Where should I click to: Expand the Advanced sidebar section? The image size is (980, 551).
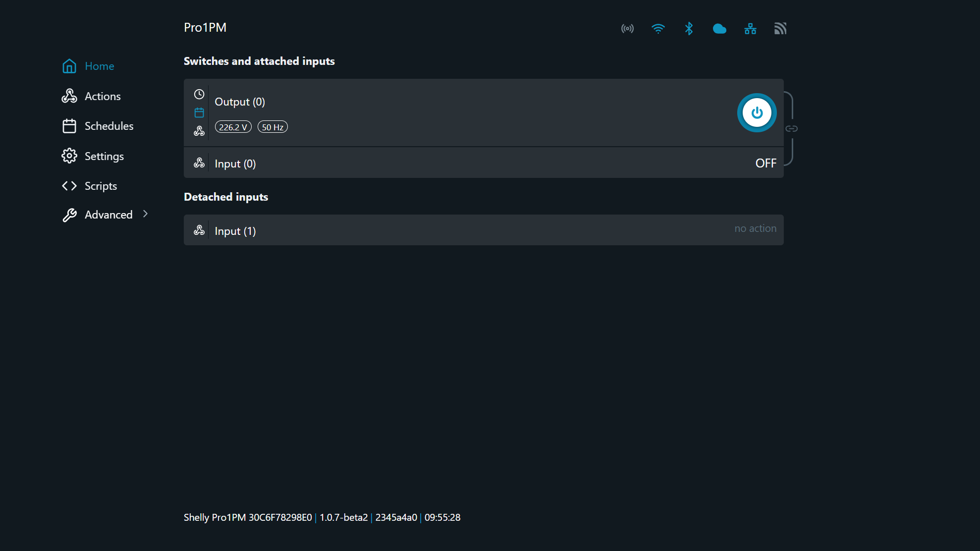pos(109,215)
